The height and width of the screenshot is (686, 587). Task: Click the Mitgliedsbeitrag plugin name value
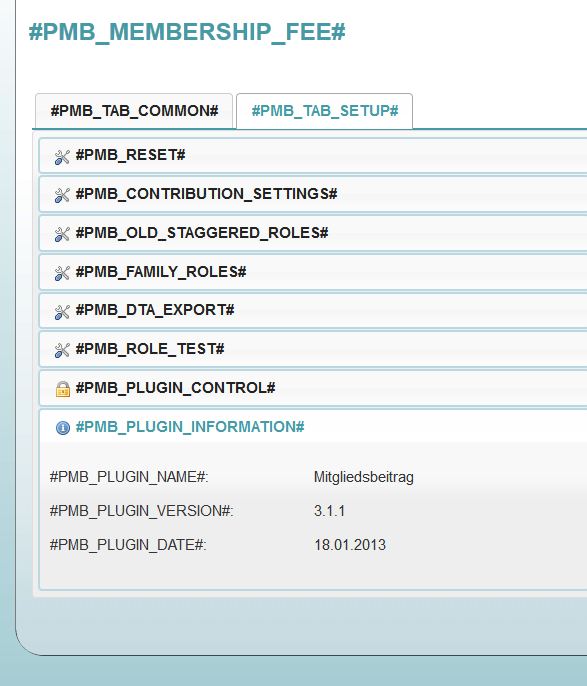(363, 477)
